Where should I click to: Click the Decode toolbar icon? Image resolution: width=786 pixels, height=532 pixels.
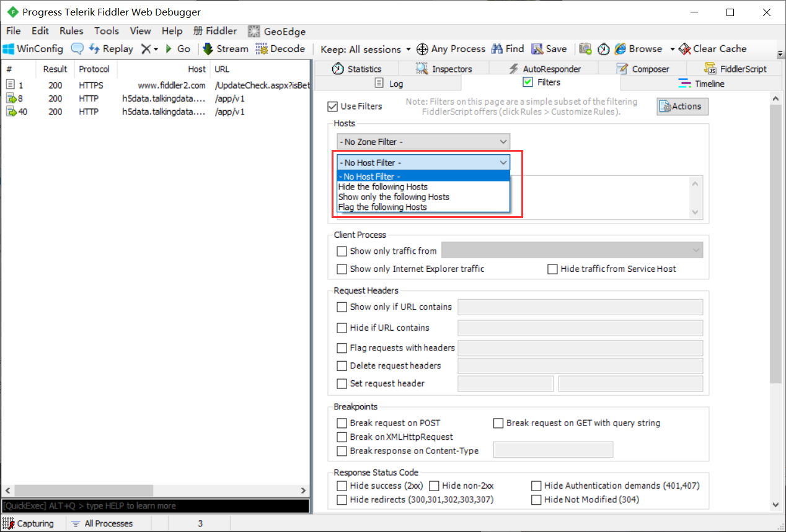click(262, 49)
